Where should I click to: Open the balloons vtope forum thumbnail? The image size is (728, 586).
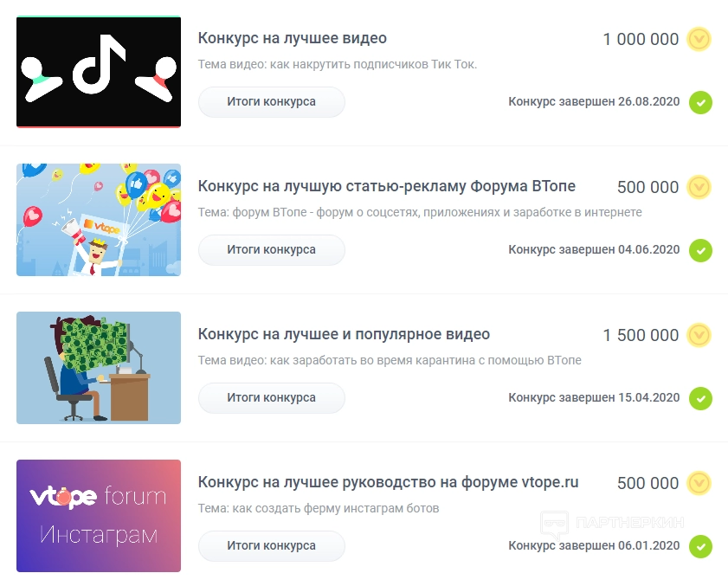point(99,220)
